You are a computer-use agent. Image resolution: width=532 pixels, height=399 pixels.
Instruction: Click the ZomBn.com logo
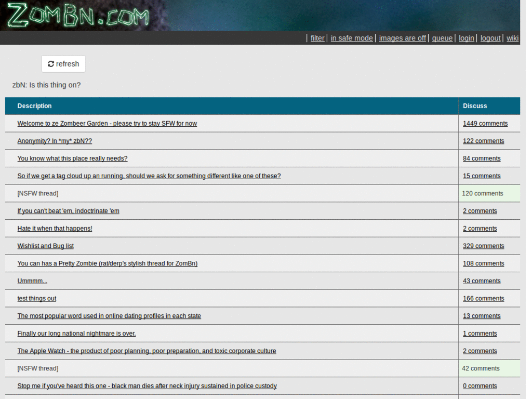(x=79, y=15)
